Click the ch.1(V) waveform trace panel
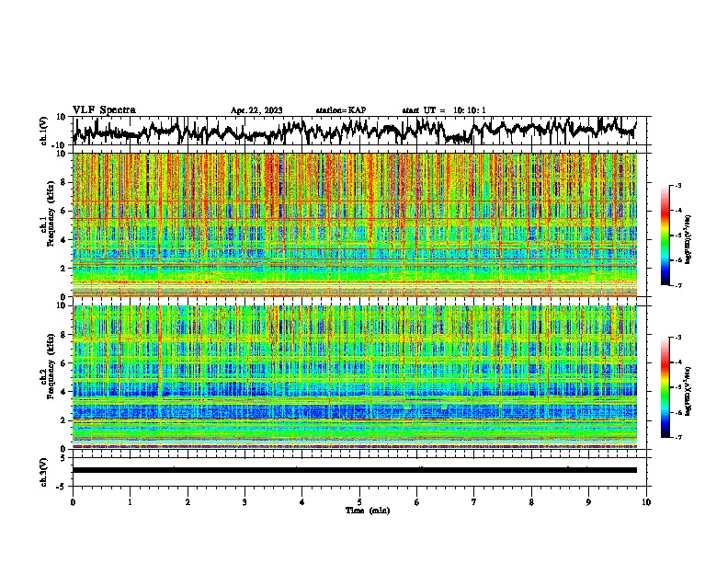 pos(361,131)
